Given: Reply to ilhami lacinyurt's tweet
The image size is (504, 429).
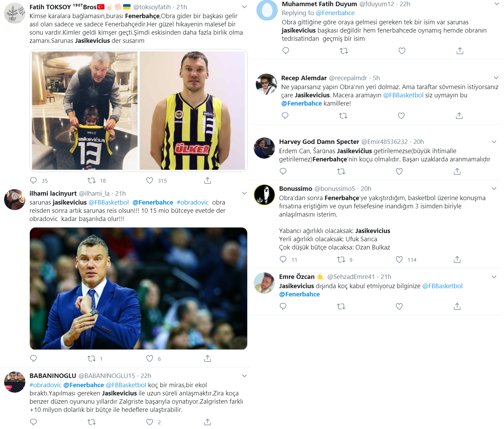Looking at the screenshot, I should click(x=34, y=358).
